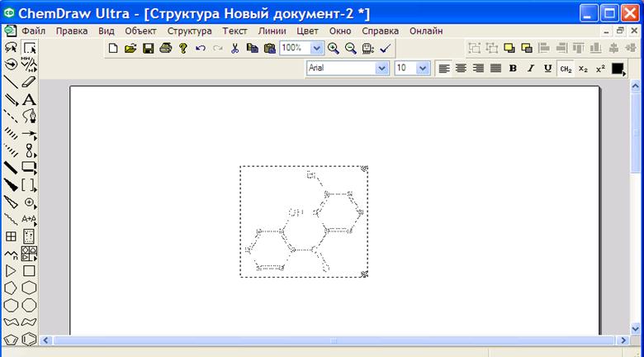The height and width of the screenshot is (357, 644).
Task: Activate the Eraser tool
Action: tap(29, 82)
